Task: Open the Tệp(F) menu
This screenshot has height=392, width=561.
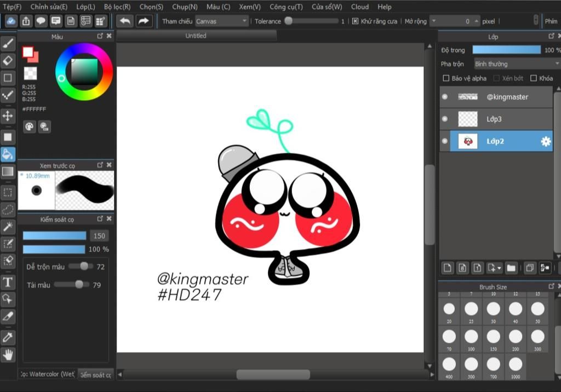Action: pos(12,7)
